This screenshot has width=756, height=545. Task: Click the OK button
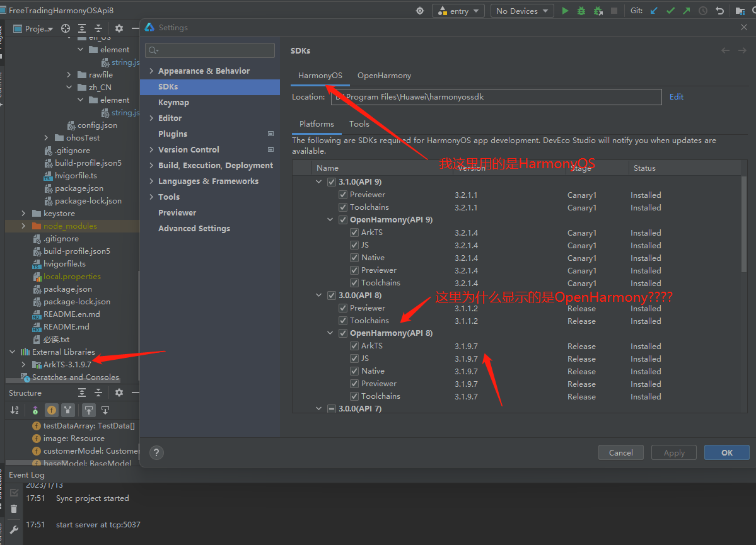click(726, 452)
